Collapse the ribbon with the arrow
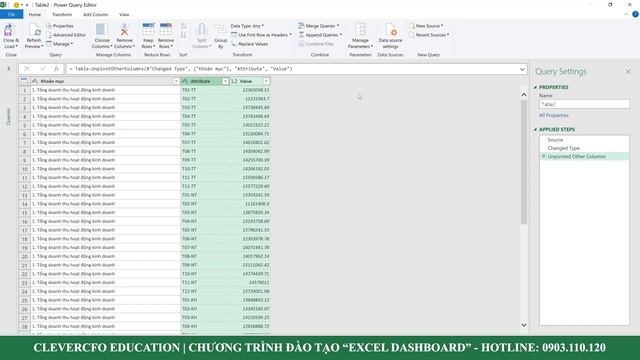 [x=626, y=14]
